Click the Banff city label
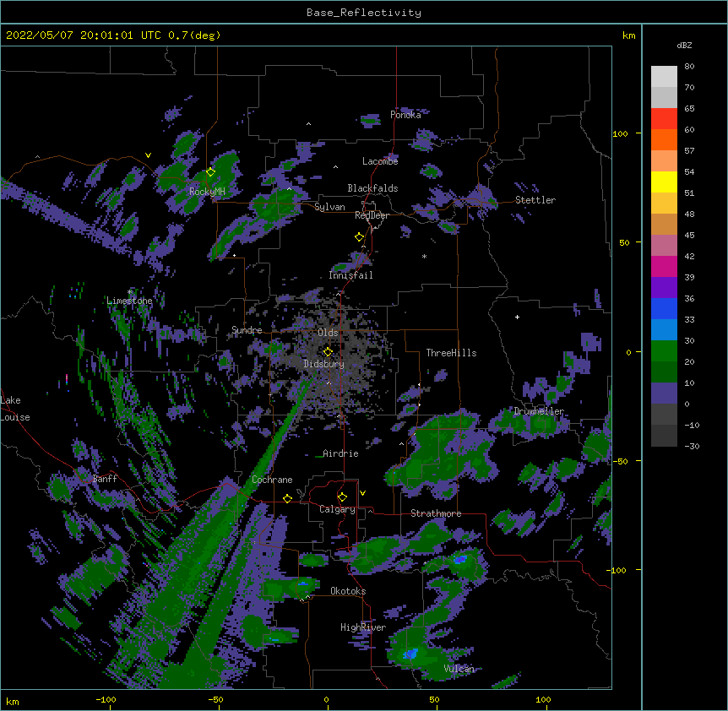Screen dimensions: 728x711 105,479
